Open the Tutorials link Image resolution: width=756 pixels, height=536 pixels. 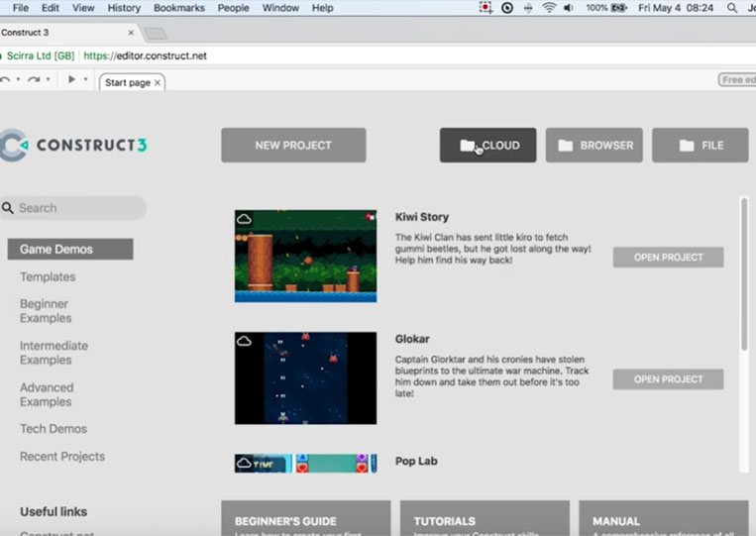coord(485,518)
